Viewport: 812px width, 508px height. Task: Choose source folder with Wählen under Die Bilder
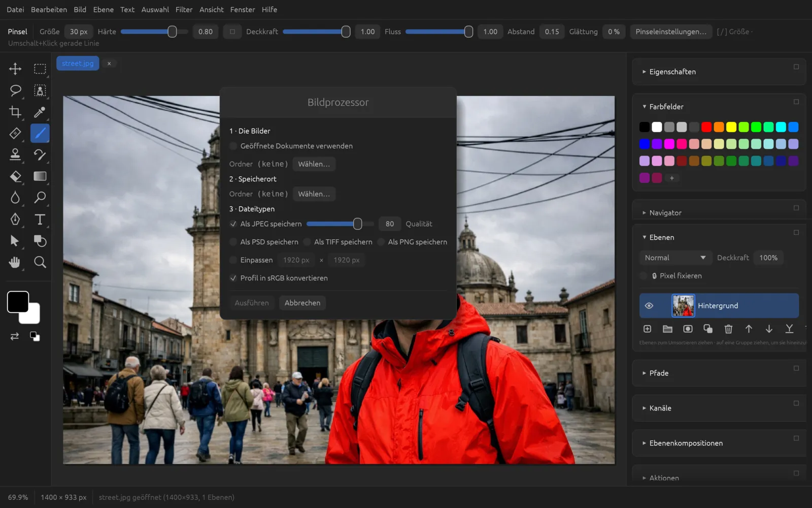[314, 164]
